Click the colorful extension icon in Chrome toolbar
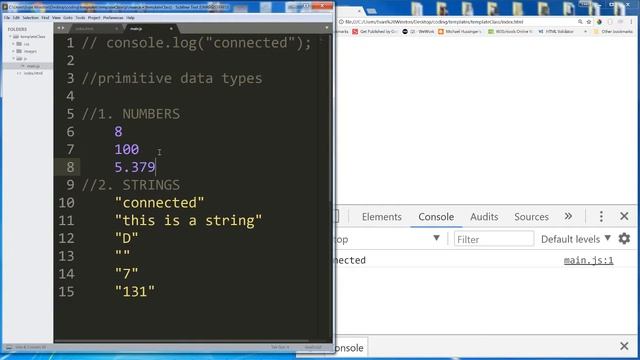Screen dimensions: 640x360 click(599, 22)
